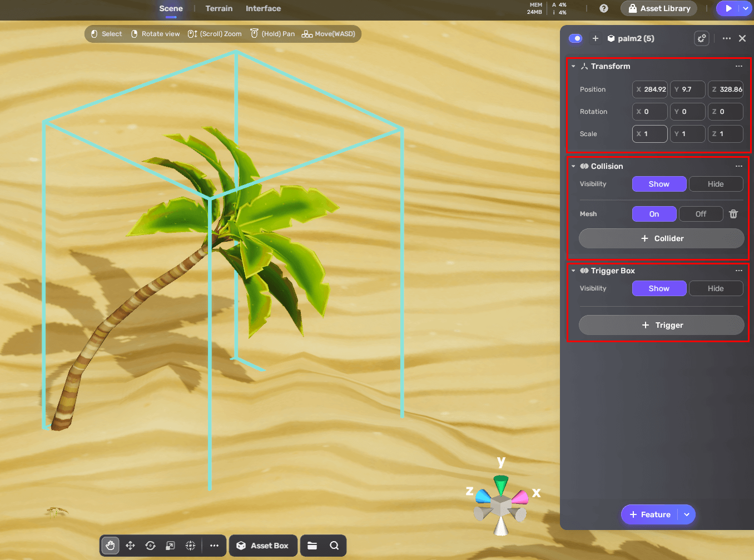
Task: Select the hand pan tool in bottom toolbar
Action: tap(110, 546)
